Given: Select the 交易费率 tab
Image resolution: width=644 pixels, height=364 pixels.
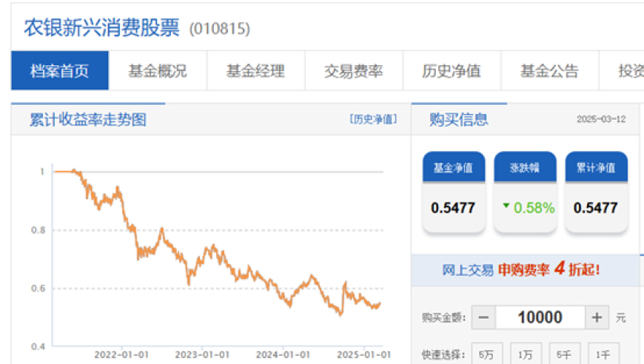Looking at the screenshot, I should [354, 70].
